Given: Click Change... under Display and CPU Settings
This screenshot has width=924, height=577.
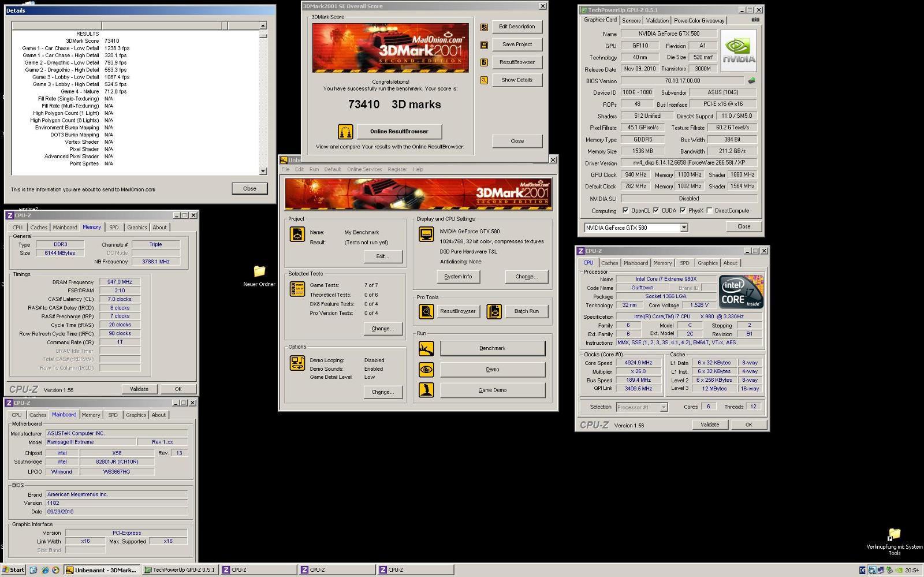Looking at the screenshot, I should click(526, 277).
